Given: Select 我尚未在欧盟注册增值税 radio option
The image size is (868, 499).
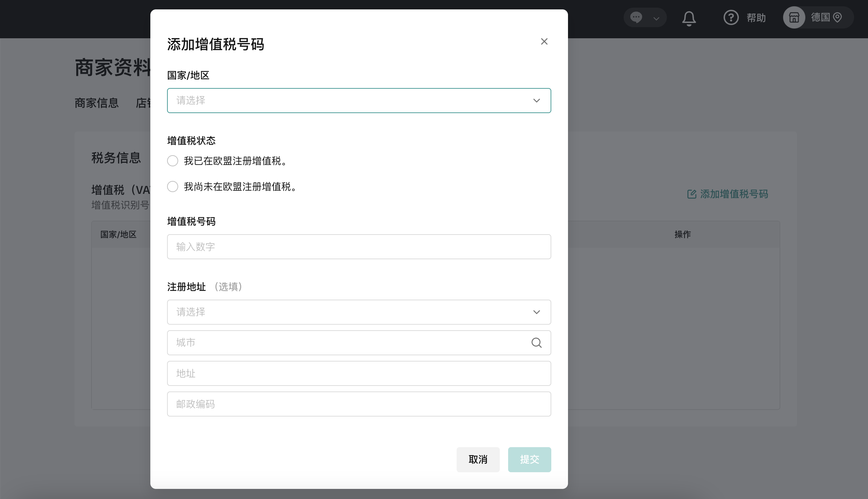Looking at the screenshot, I should pos(173,187).
